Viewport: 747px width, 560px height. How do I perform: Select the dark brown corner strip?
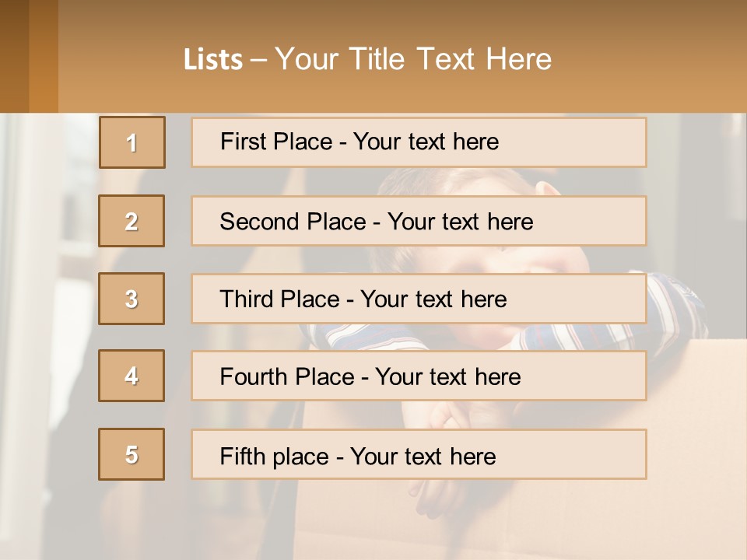tap(14, 56)
